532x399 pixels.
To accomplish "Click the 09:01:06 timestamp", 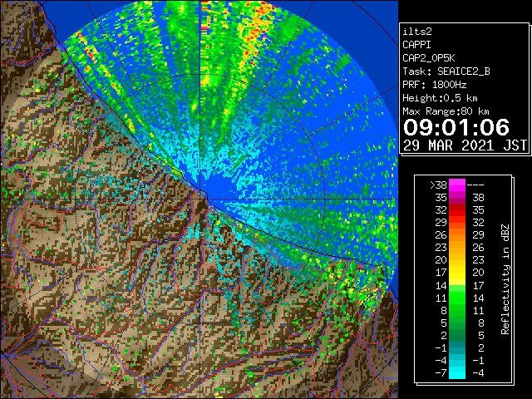I will coord(456,127).
